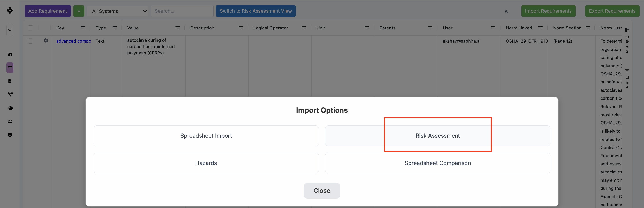The height and width of the screenshot is (208, 644).
Task: Close the Import Options dialog
Action: [x=322, y=191]
